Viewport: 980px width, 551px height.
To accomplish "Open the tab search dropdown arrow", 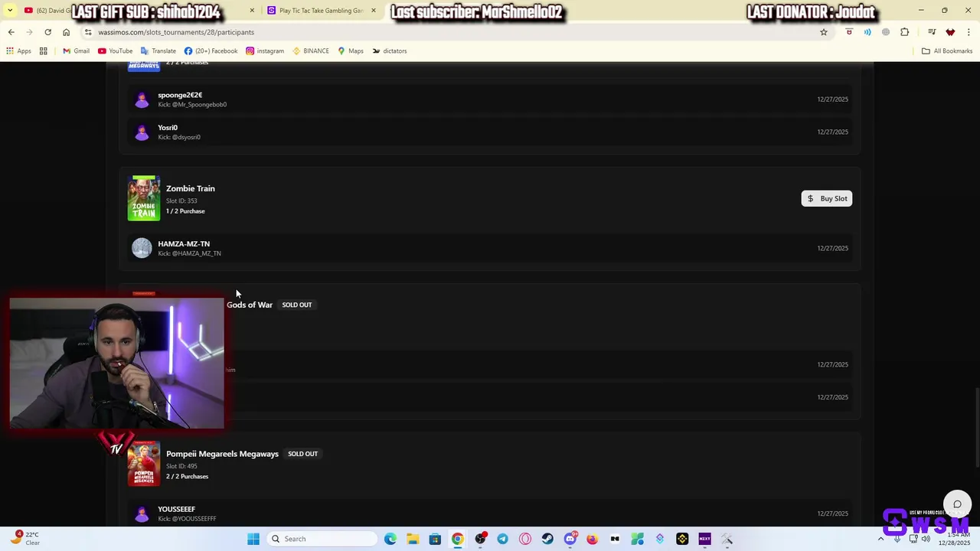I will pos(10,11).
